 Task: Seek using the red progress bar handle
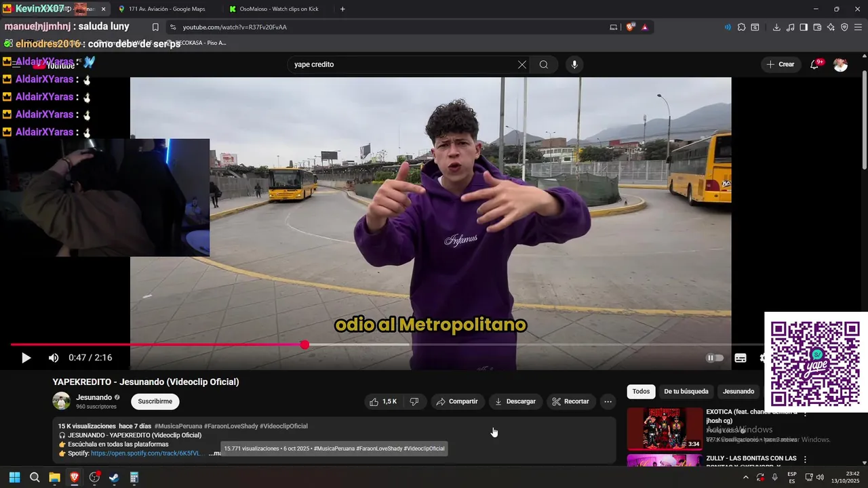(304, 345)
